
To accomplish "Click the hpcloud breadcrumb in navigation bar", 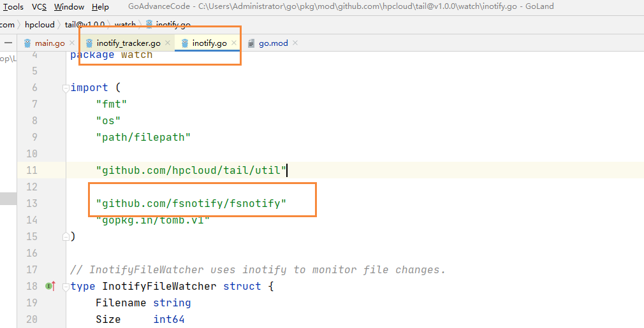I will coord(40,25).
